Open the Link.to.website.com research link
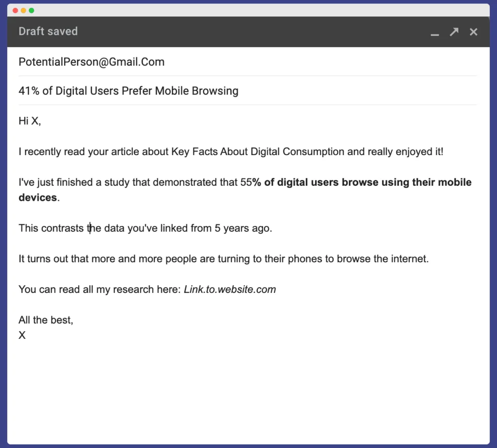The height and width of the screenshot is (448, 497). click(x=230, y=289)
